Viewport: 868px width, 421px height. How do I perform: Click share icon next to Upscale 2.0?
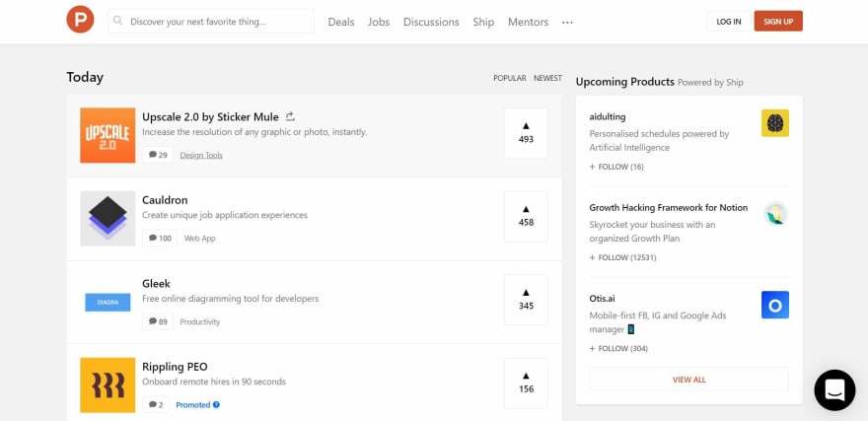click(x=290, y=116)
